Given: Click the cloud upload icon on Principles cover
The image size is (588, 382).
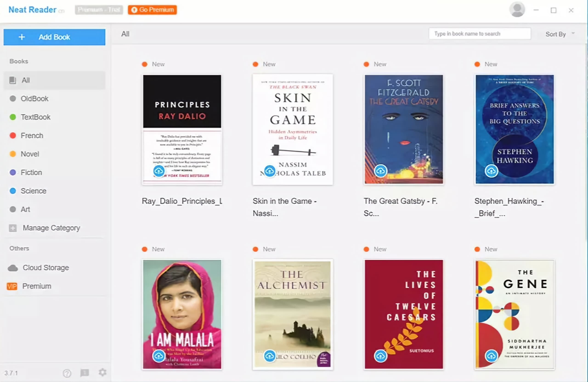Looking at the screenshot, I should (x=159, y=171).
